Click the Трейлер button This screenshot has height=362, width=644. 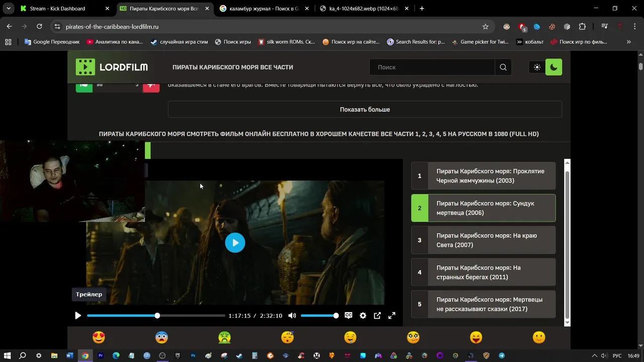[x=89, y=295]
